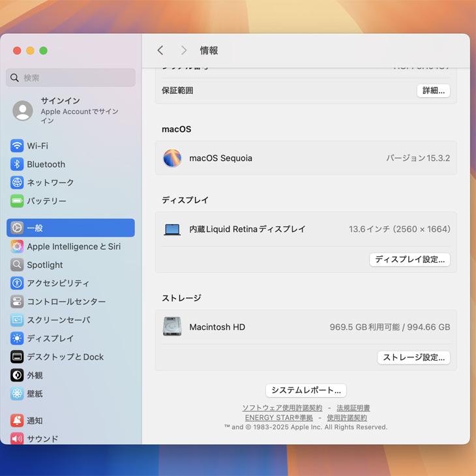The width and height of the screenshot is (476, 476).
Task: Click the Macintosh HD drive icon
Action: 172,327
